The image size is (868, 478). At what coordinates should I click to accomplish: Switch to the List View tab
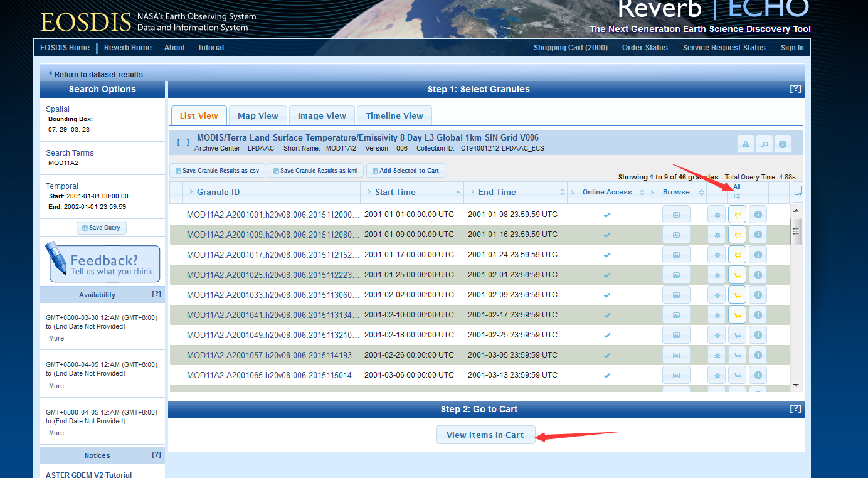(199, 115)
